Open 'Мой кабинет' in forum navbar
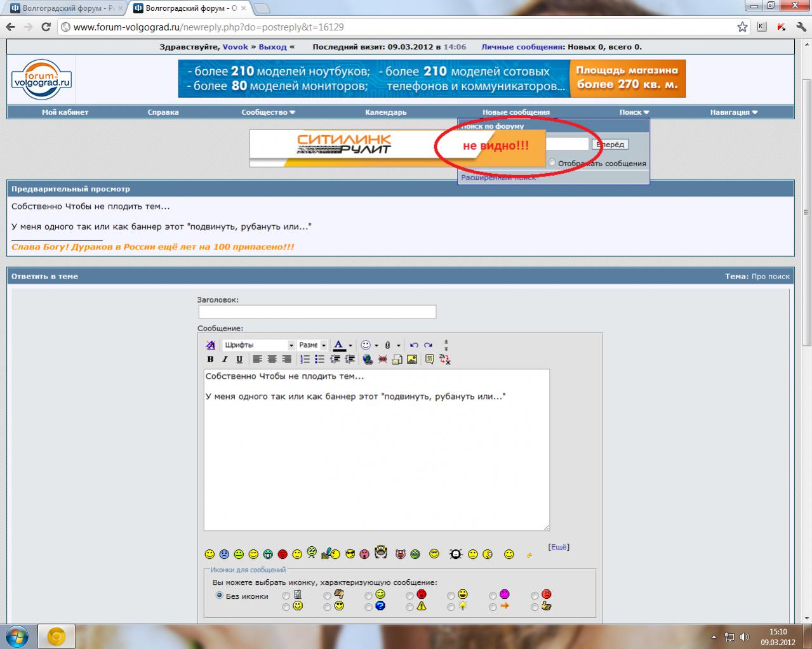 point(65,112)
